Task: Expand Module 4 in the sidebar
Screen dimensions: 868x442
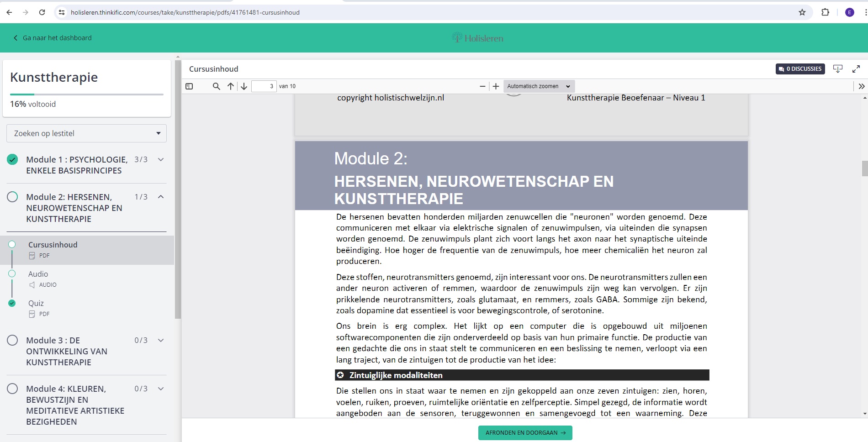Action: [x=160, y=389]
